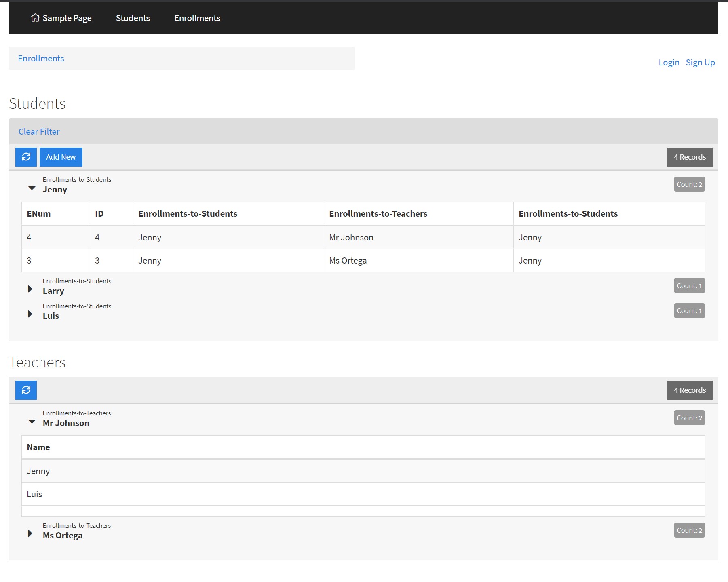728x582 pixels.
Task: Click the Larry group title
Action: [53, 291]
